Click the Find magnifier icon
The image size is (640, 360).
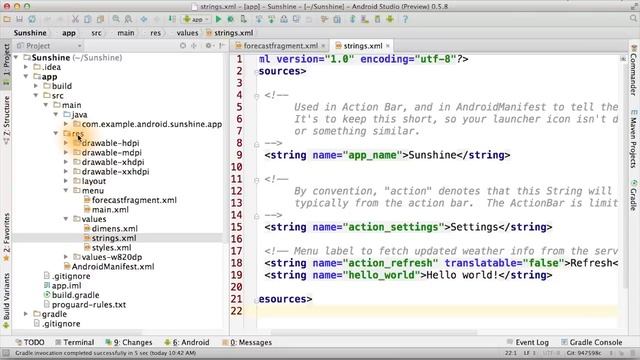click(x=116, y=19)
